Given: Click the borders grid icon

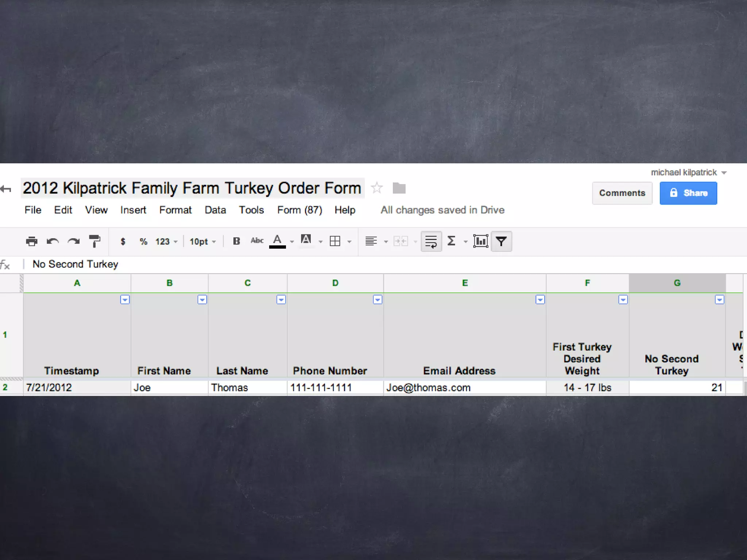Looking at the screenshot, I should (335, 241).
